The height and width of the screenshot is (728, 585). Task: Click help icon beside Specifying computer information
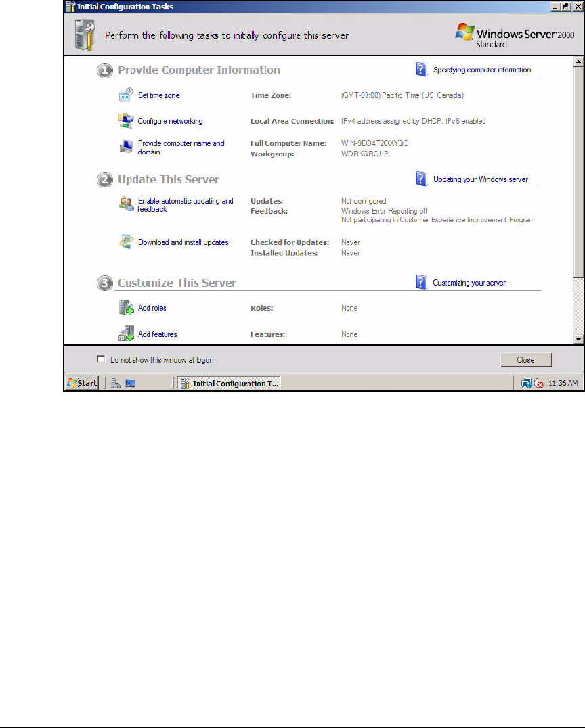[421, 70]
